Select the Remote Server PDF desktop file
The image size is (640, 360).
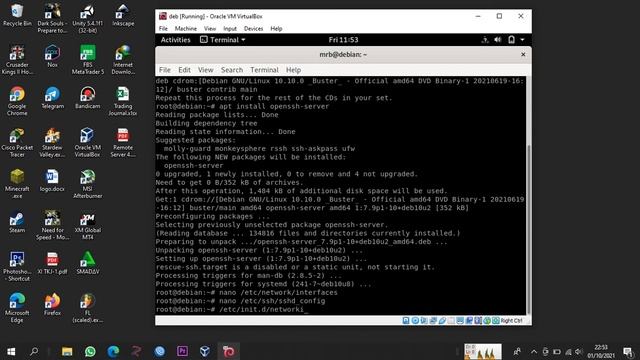[123, 143]
